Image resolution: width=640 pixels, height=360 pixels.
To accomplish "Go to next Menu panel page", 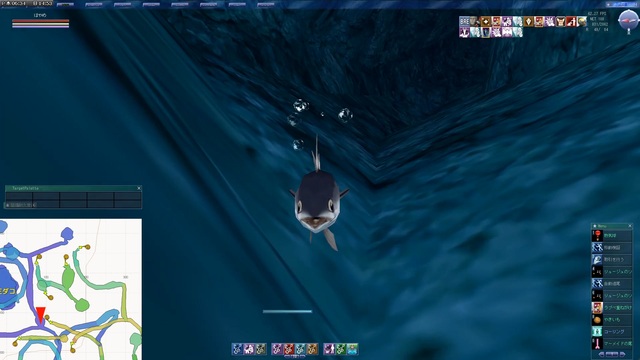I will tap(622, 354).
